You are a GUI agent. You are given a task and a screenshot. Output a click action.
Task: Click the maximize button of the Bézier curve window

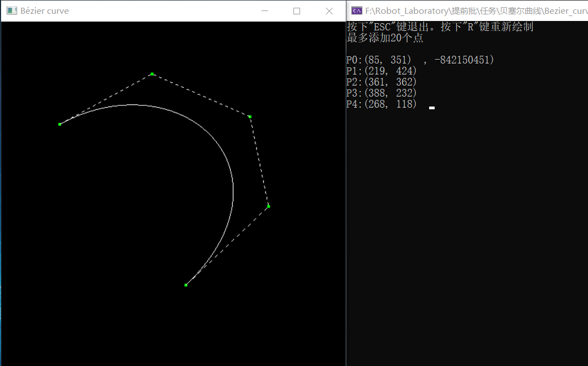[x=296, y=10]
